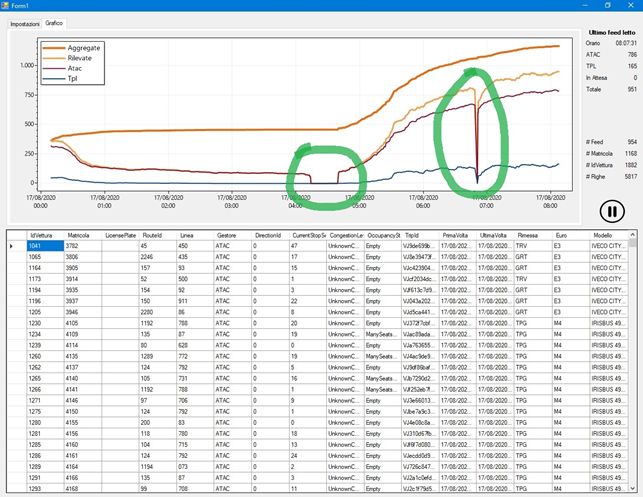Switch to the Impostazioni tab
Screen dimensions: 643x497
pos(25,22)
